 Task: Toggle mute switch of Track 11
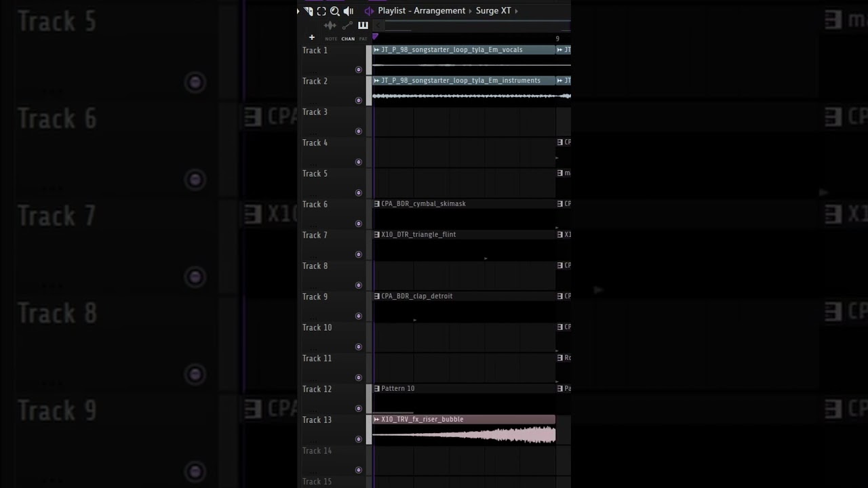tap(359, 378)
